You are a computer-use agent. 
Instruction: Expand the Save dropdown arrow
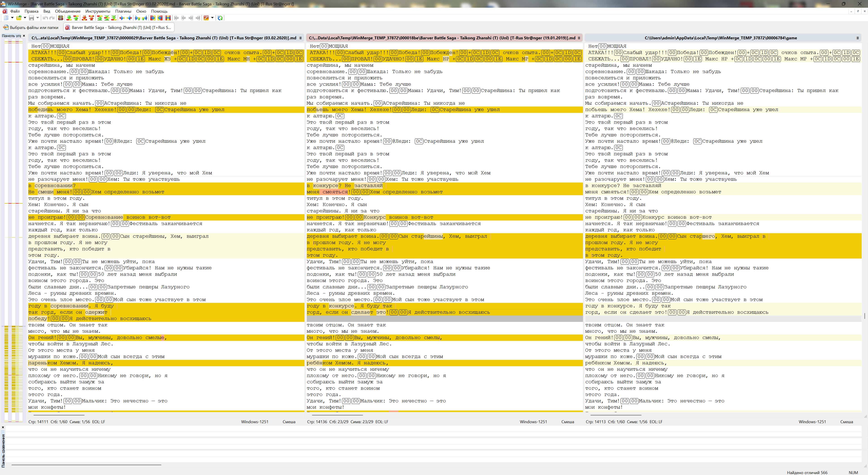coord(38,18)
